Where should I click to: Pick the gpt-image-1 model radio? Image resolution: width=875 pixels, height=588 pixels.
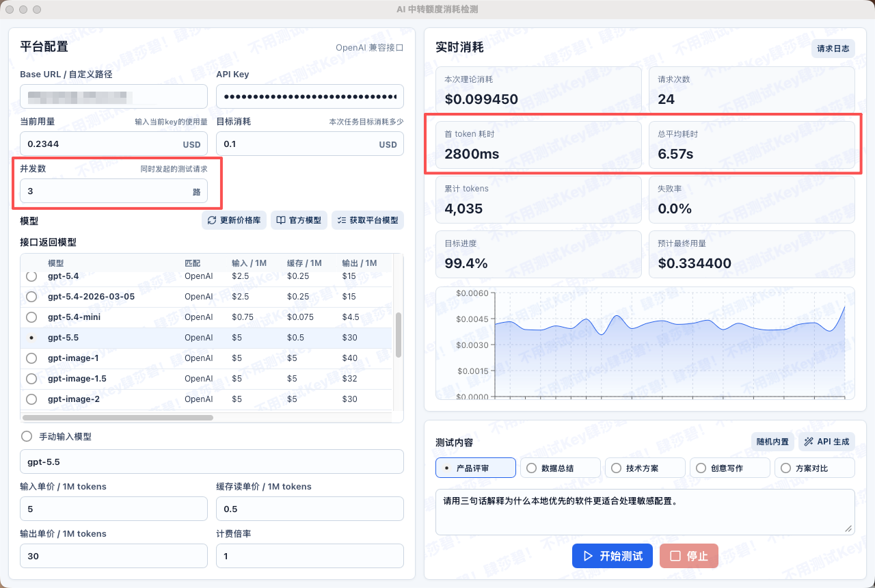coord(31,358)
